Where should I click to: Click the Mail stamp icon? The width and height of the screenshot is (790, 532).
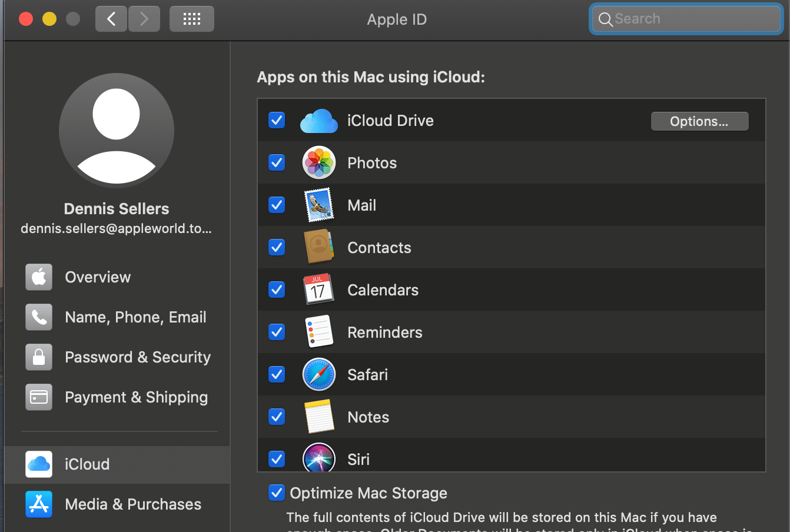(x=318, y=205)
